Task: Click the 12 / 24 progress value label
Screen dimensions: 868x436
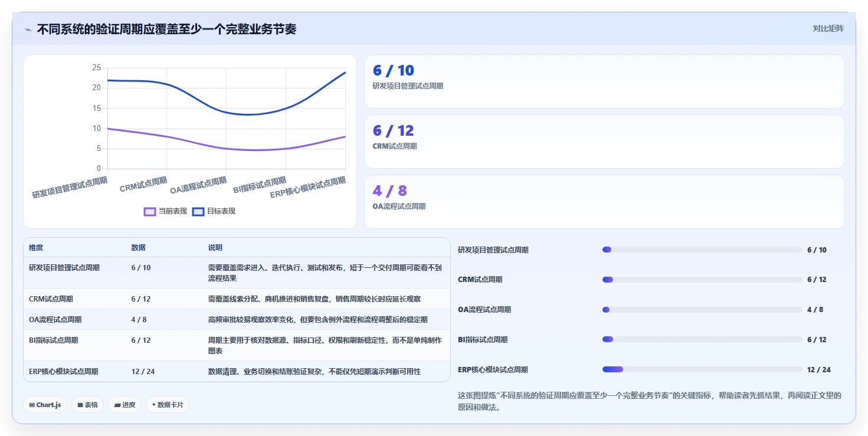Action: pos(819,370)
